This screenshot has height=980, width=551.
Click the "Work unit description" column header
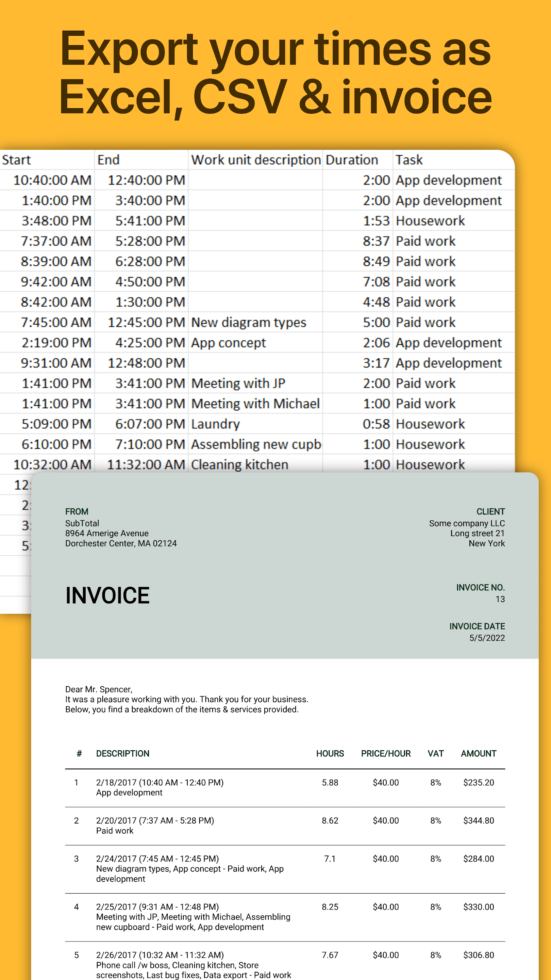pos(256,160)
